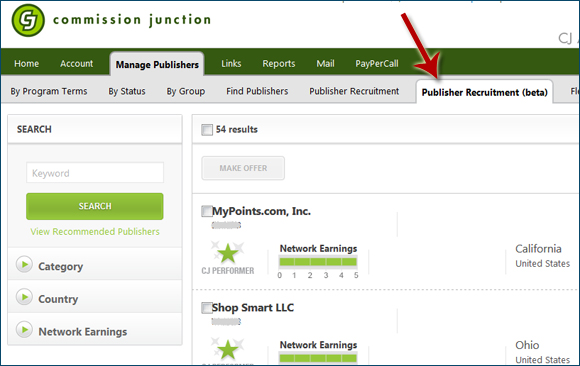This screenshot has width=580, height=366.
Task: Open the By Group subtab
Action: coord(186,91)
